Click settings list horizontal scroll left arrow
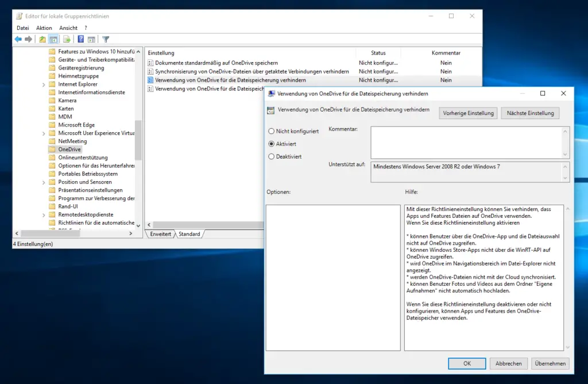Image resolution: width=588 pixels, height=384 pixels. [149, 225]
